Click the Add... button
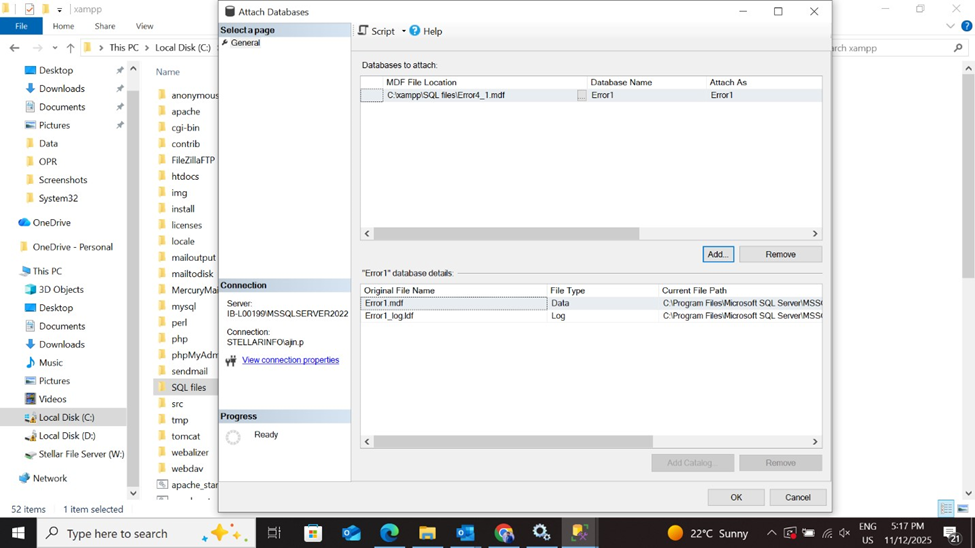 click(x=717, y=254)
